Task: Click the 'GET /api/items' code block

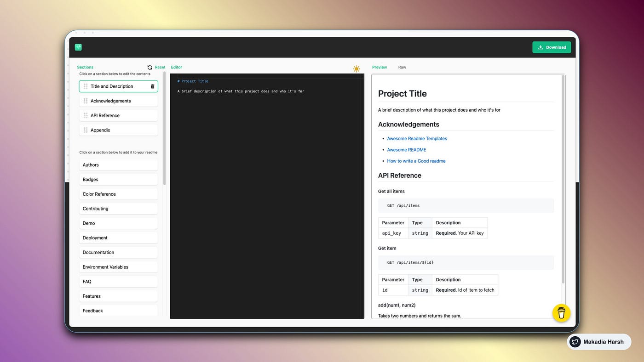Action: 466,206
